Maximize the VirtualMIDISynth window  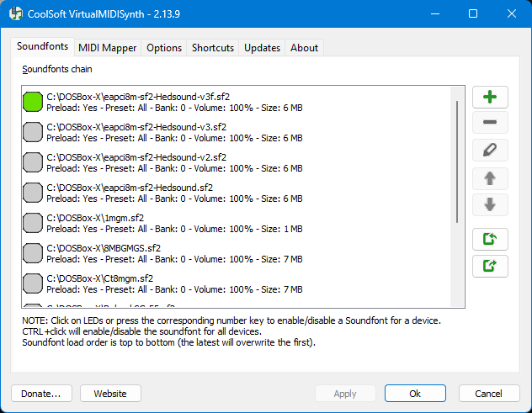pyautogui.click(x=473, y=13)
